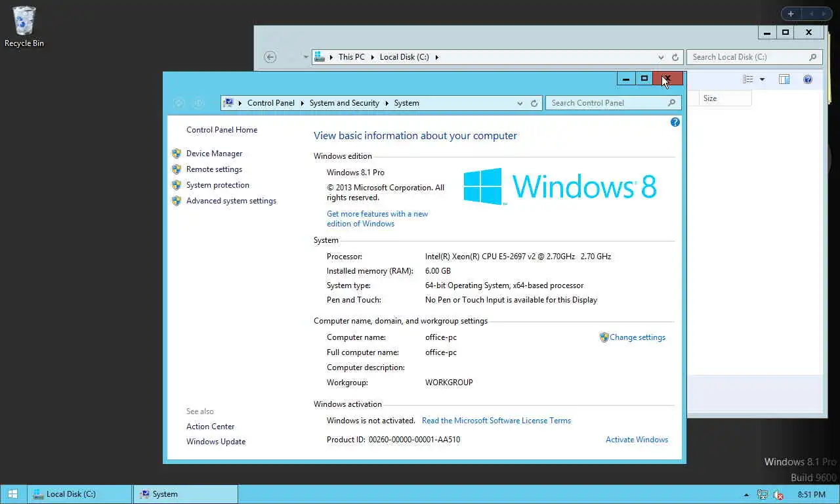Screen dimensions: 840x504
Task: Open help icon in Local Disk (C:) window
Action: pyautogui.click(x=808, y=79)
